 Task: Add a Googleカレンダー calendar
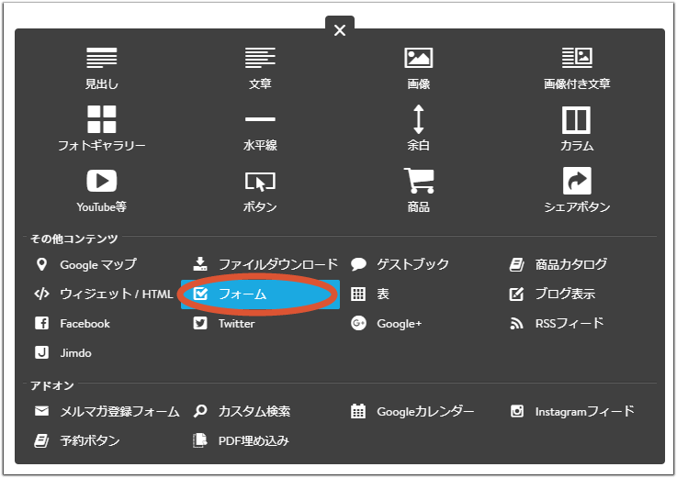(412, 412)
